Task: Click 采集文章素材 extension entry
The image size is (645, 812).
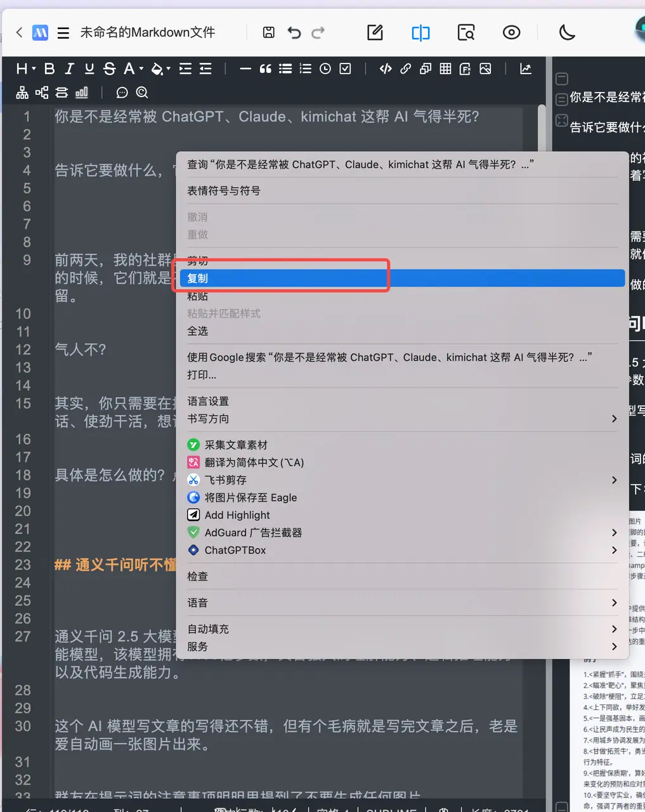Action: (x=402, y=445)
